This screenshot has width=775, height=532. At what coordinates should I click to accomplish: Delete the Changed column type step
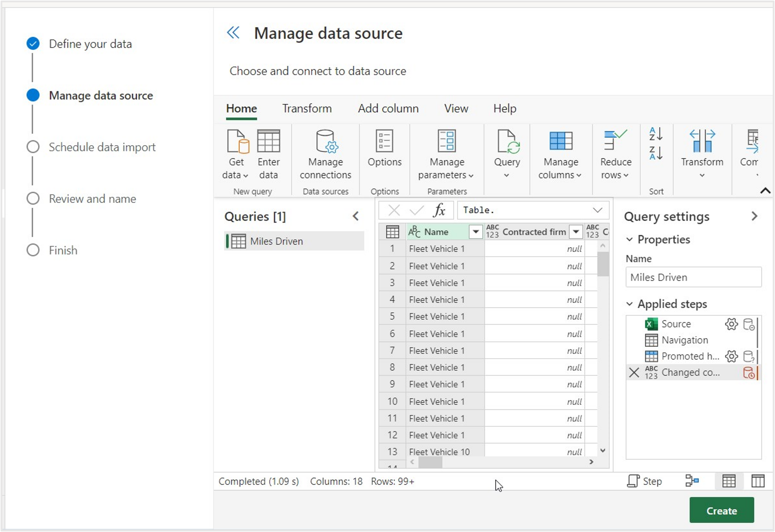point(634,372)
